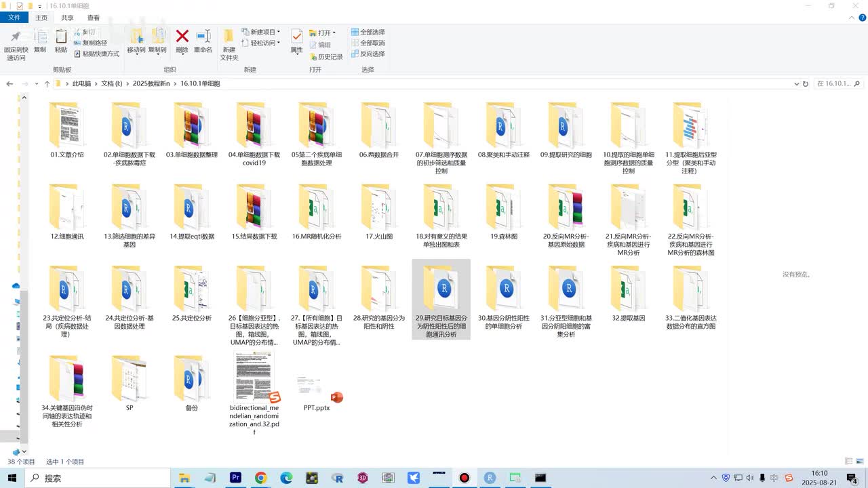Open the taskbar clock showing 16:10

[819, 478]
